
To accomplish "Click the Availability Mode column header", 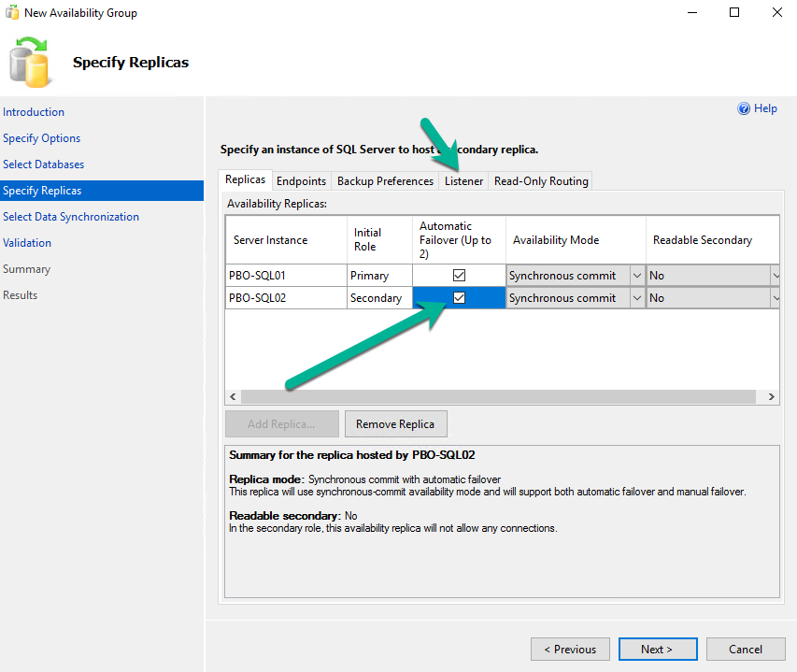I will point(576,240).
